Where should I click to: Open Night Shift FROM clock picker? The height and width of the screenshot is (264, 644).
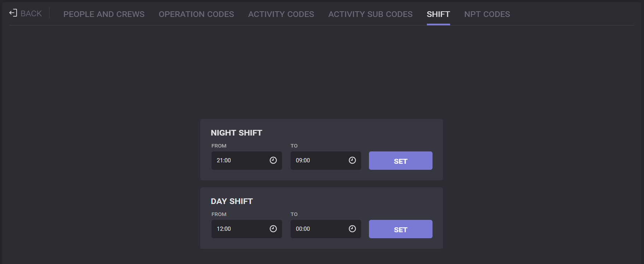point(273,160)
